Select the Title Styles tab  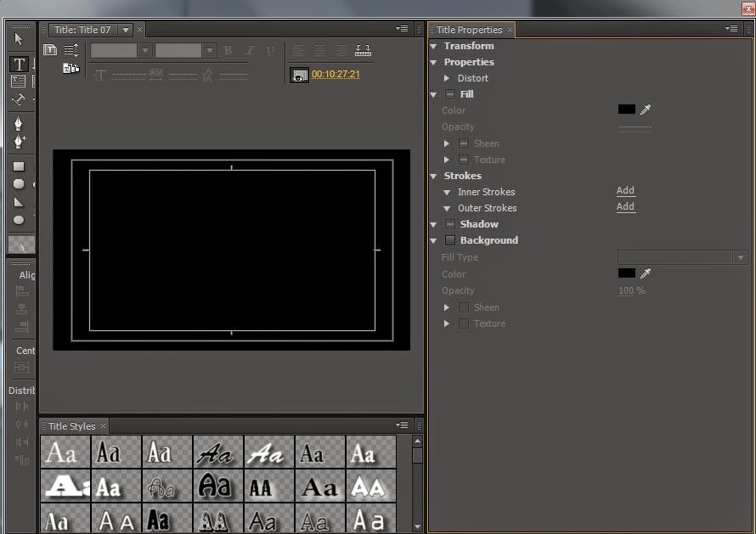click(x=72, y=426)
